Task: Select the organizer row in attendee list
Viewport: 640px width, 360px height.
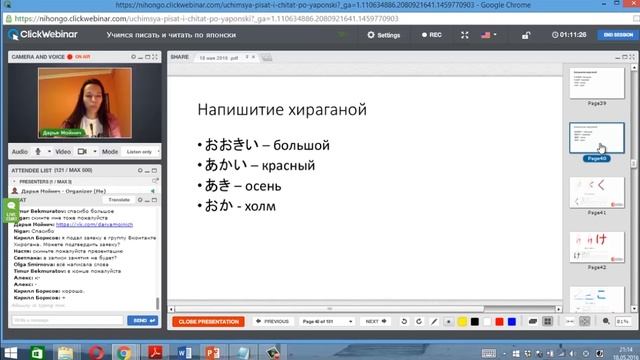Action: click(x=84, y=191)
